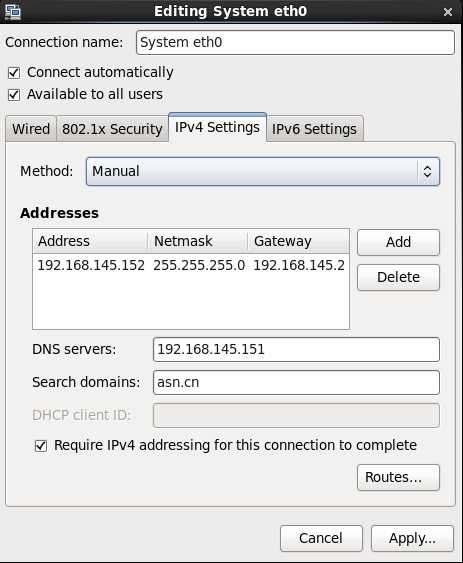
Task: Click the Method combo box arrow
Action: point(427,171)
